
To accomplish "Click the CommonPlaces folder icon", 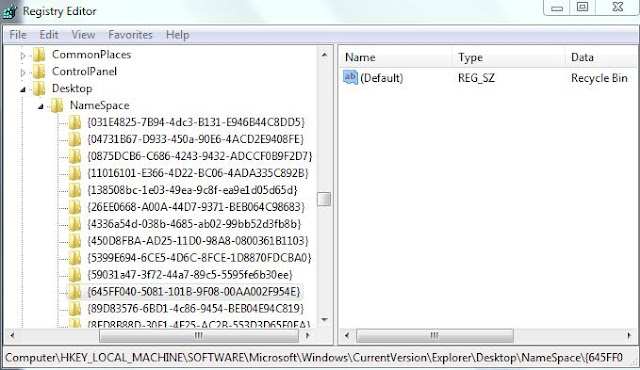I will [39, 55].
